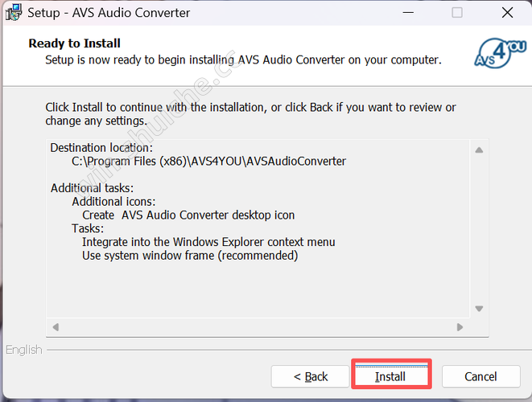Click the 'Setup - AVS Audio Converter' title text
This screenshot has width=532, height=402.
coord(109,13)
